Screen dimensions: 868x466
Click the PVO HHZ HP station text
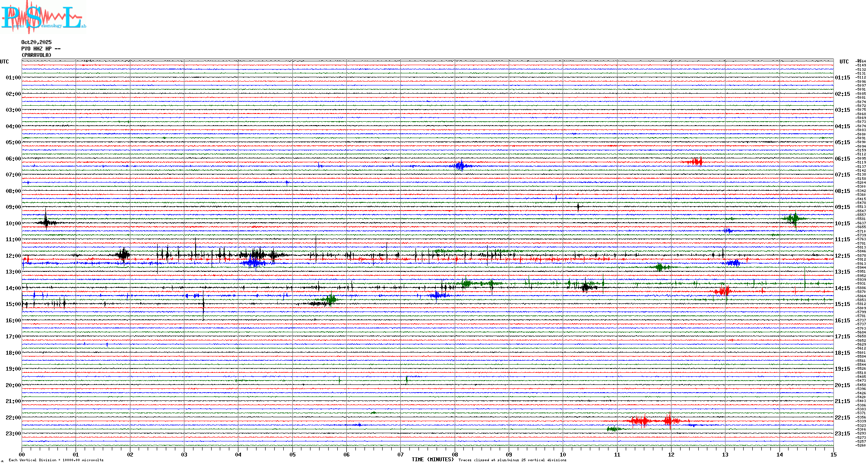[41, 49]
